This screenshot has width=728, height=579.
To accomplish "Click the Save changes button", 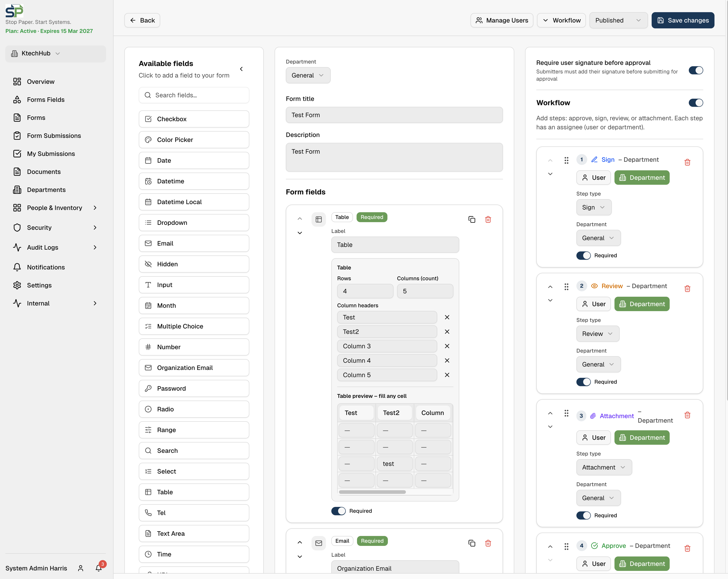I will click(683, 20).
